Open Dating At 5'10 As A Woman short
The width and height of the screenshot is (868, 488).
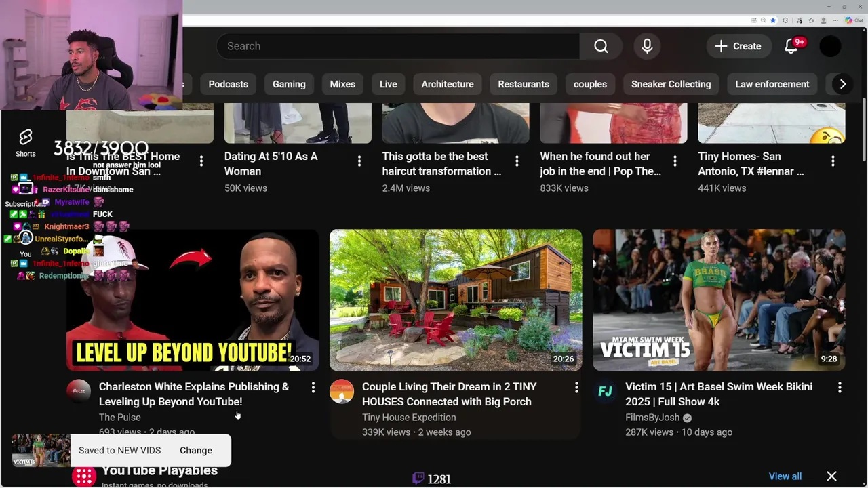click(271, 163)
